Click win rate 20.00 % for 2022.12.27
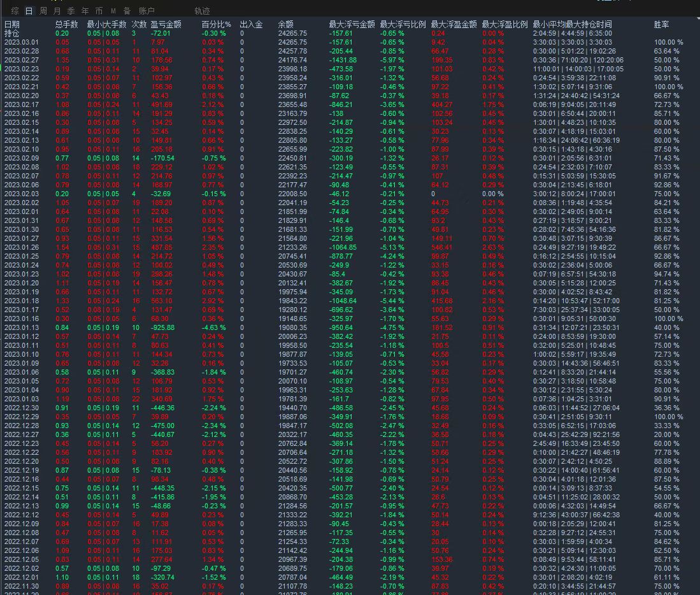The height and width of the screenshot is (595, 700). pyautogui.click(x=666, y=434)
